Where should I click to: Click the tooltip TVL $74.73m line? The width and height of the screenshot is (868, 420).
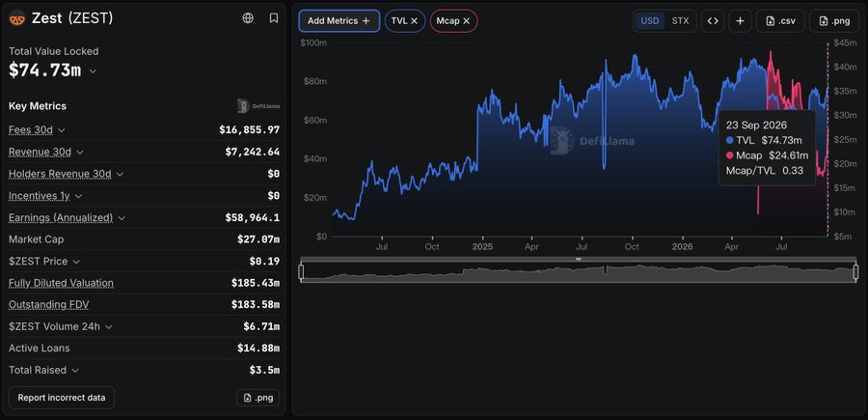[764, 140]
